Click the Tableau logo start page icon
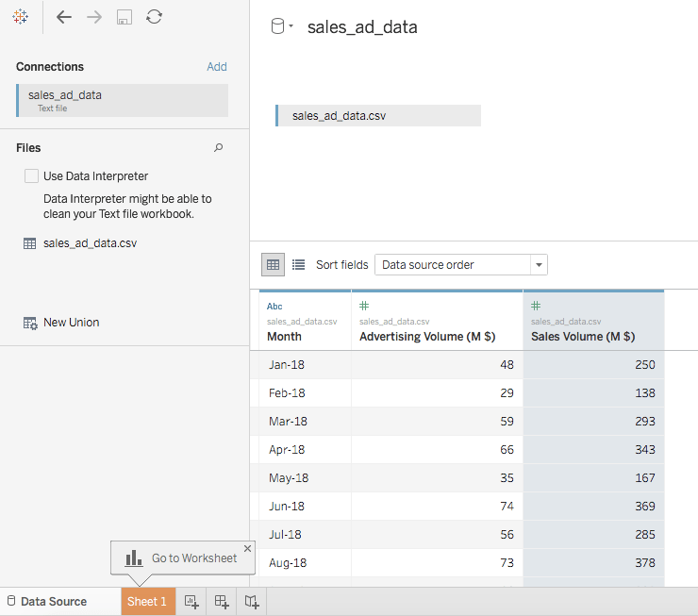 pyautogui.click(x=20, y=17)
